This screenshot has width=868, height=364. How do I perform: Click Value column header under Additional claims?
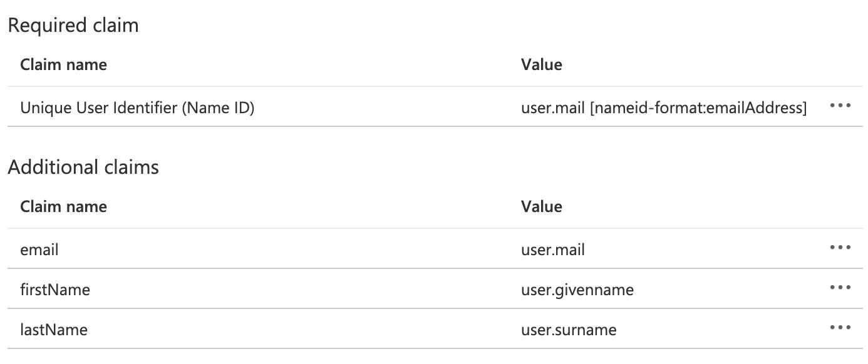[541, 206]
